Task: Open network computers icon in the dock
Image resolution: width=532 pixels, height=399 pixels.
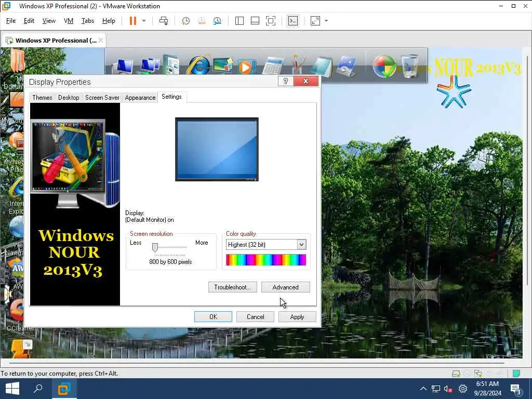Action: [x=149, y=66]
